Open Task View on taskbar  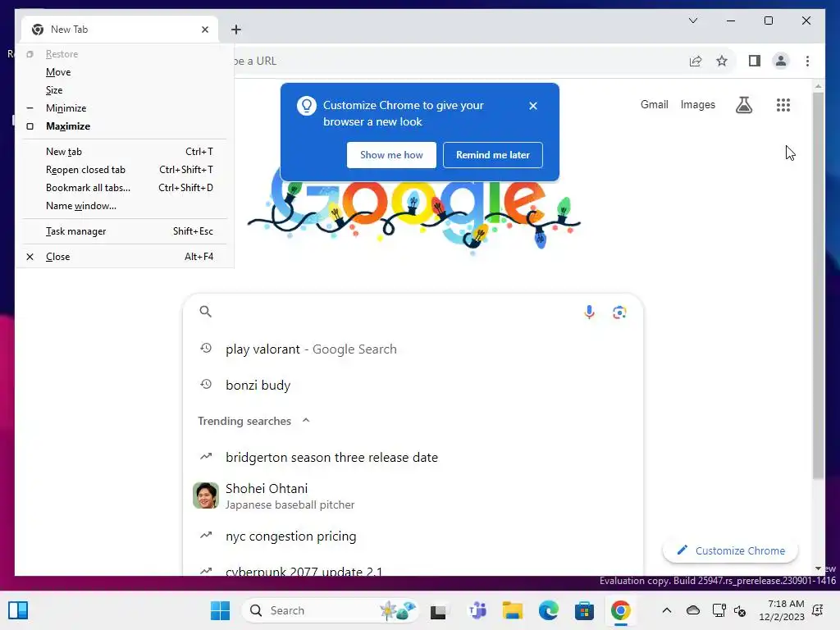pyautogui.click(x=438, y=611)
